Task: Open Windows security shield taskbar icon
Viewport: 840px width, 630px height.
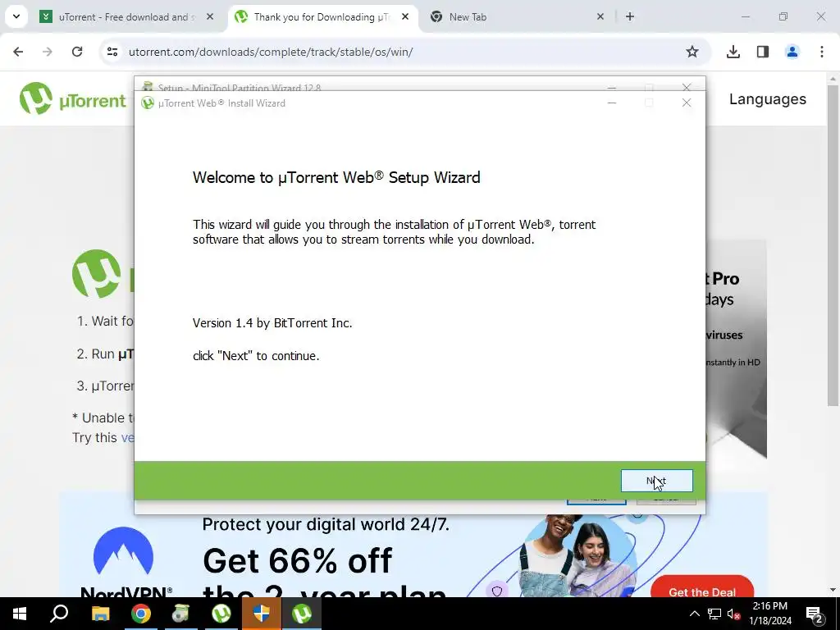Action: click(x=261, y=614)
